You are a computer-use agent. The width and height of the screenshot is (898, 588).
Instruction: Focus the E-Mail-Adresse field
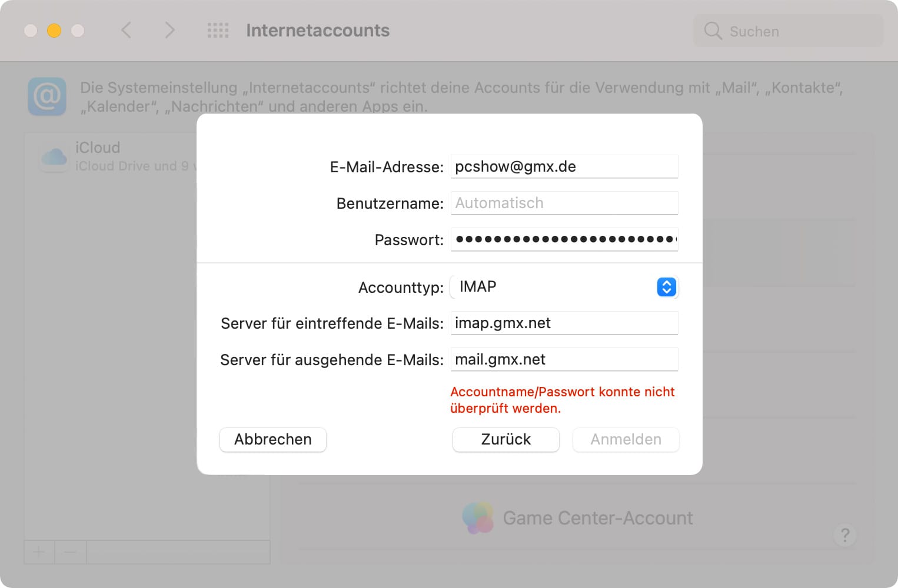point(564,166)
